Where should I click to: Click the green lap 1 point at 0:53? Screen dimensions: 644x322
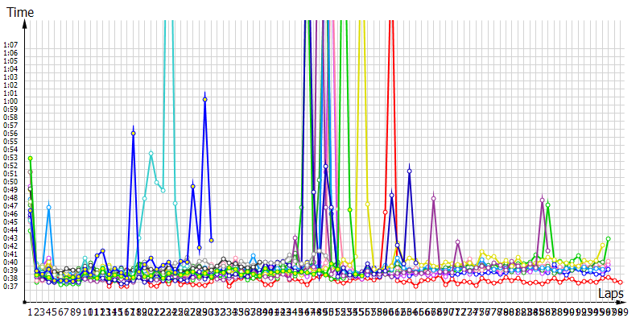[x=30, y=158]
